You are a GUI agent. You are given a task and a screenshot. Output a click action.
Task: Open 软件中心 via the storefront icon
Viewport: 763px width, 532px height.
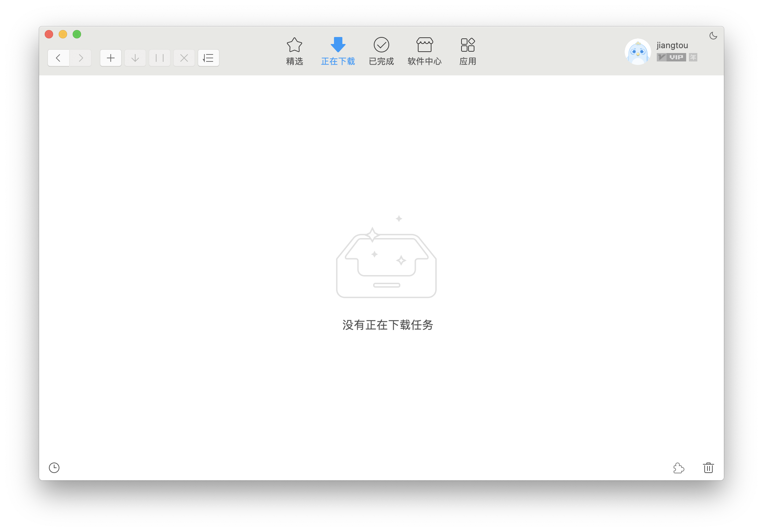(424, 45)
